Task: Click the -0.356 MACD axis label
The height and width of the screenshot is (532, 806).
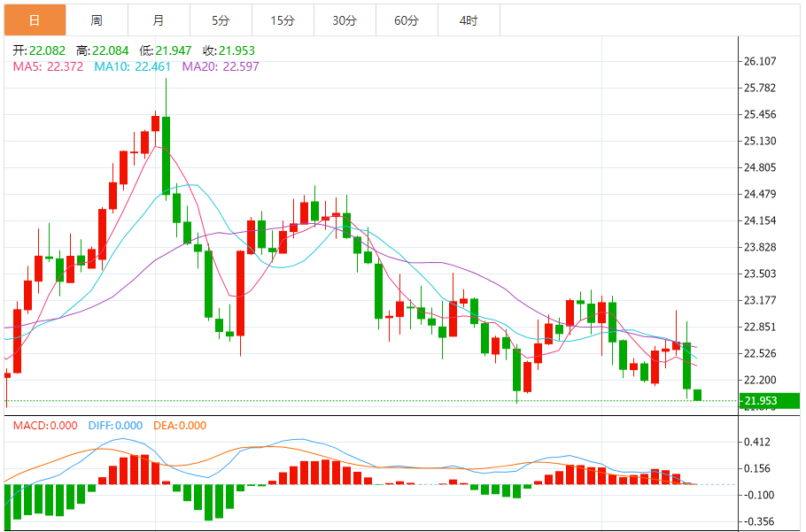Action: [757, 521]
